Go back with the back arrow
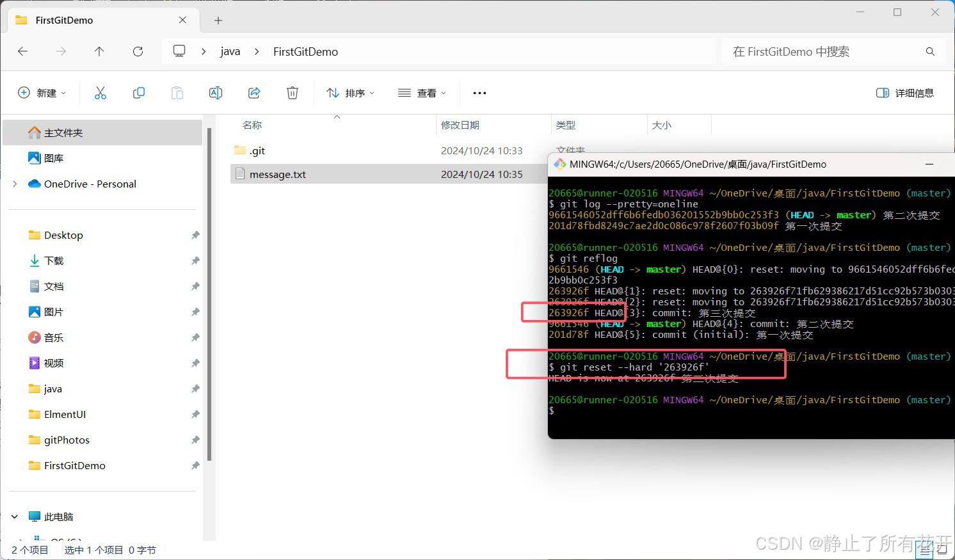The height and width of the screenshot is (560, 955). click(x=23, y=51)
